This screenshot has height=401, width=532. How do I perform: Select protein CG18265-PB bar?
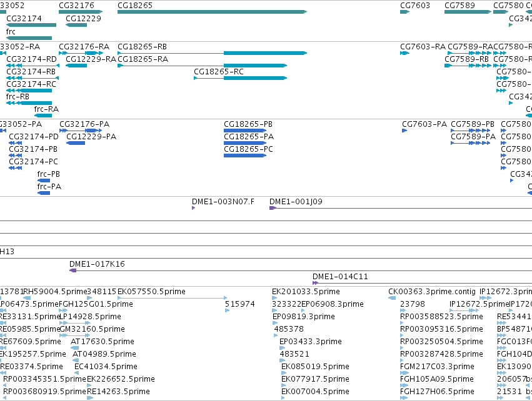(245, 131)
